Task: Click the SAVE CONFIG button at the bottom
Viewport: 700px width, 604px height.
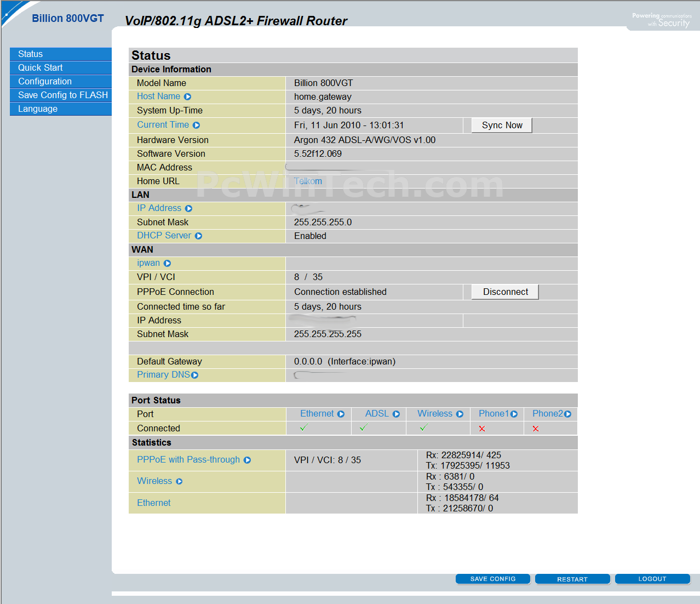Action: (492, 579)
